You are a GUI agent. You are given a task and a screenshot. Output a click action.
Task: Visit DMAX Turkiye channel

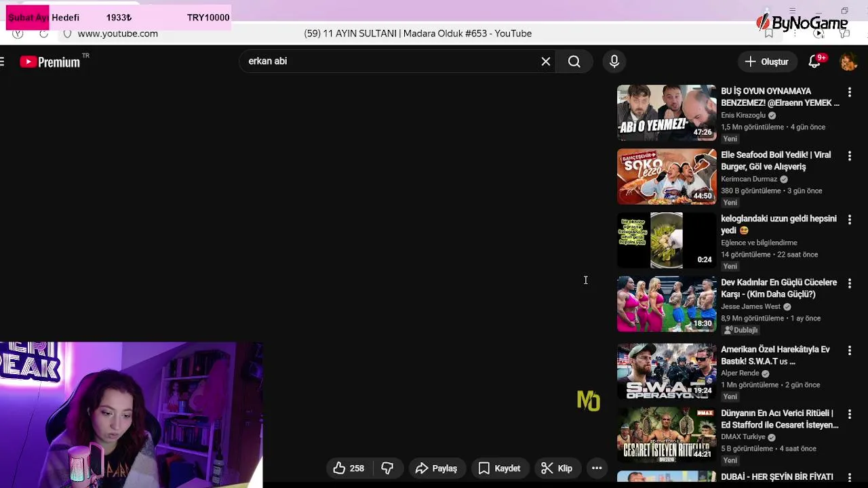tap(743, 437)
